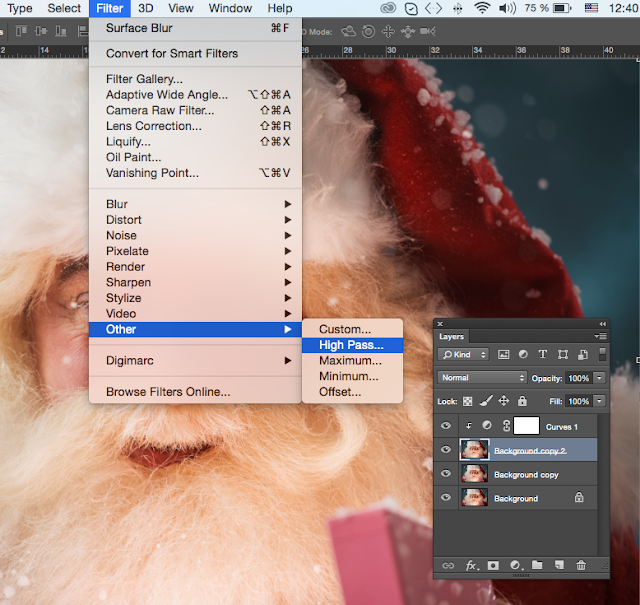The height and width of the screenshot is (605, 640).
Task: Click the adjustment layer filter icon
Action: [x=523, y=354]
